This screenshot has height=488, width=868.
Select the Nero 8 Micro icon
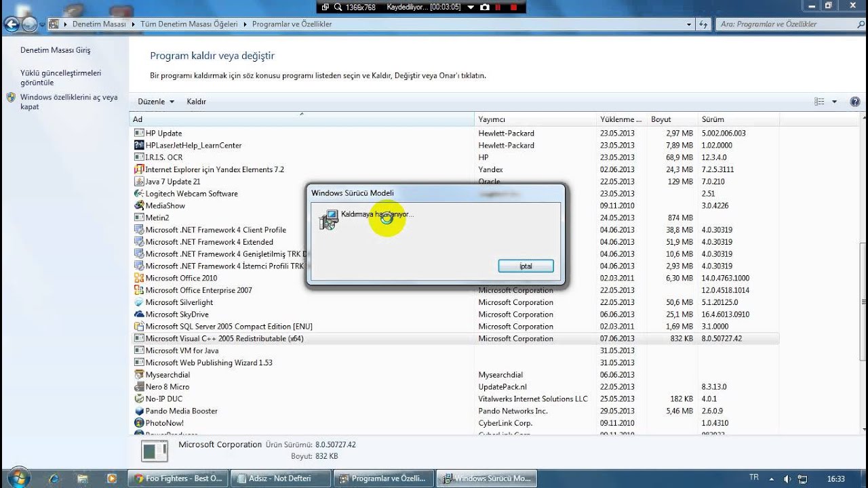[x=139, y=387]
